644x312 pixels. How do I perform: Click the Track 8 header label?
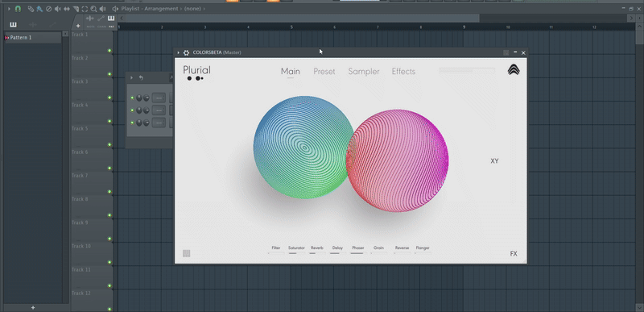pos(80,199)
